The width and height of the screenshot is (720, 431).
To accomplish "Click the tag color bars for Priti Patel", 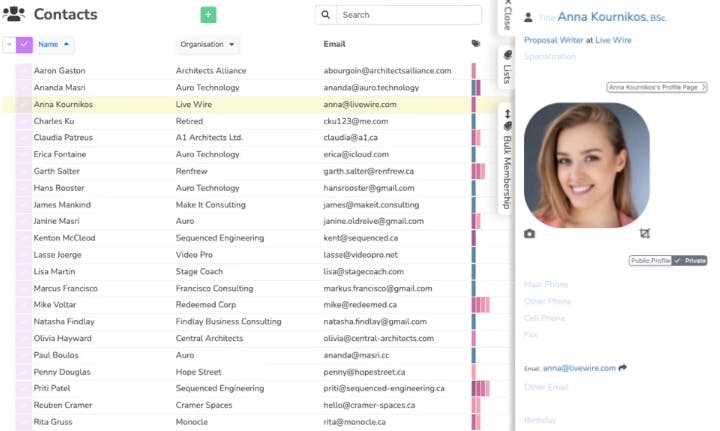I will 481,388.
